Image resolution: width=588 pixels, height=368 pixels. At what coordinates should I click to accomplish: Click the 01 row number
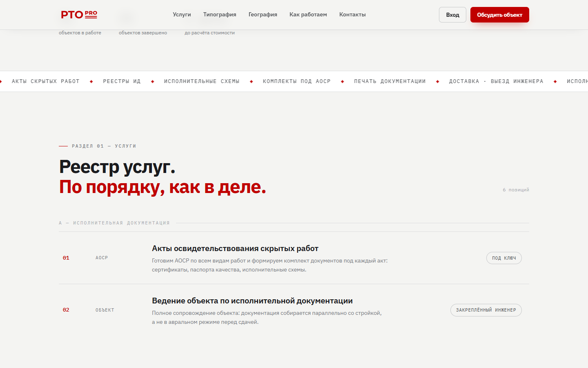coord(66,258)
